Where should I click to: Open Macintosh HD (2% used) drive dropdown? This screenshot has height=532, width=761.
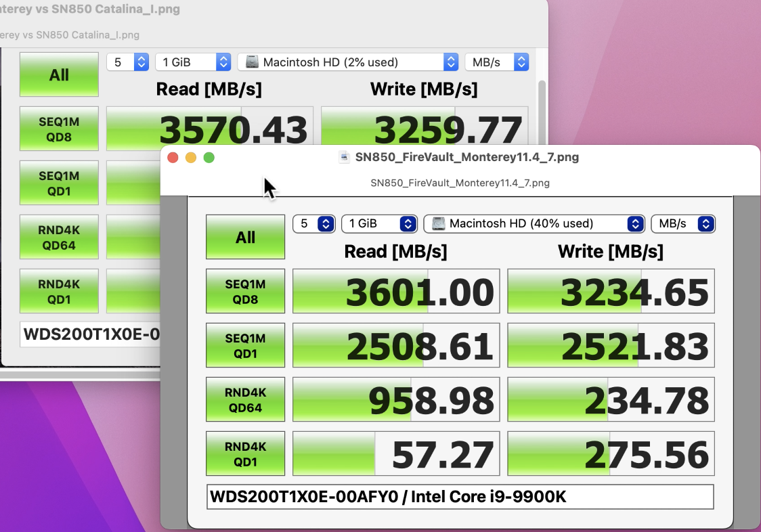(348, 62)
